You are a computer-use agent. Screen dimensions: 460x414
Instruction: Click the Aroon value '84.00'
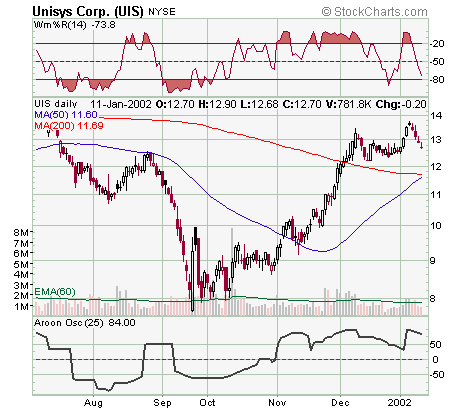pos(122,323)
